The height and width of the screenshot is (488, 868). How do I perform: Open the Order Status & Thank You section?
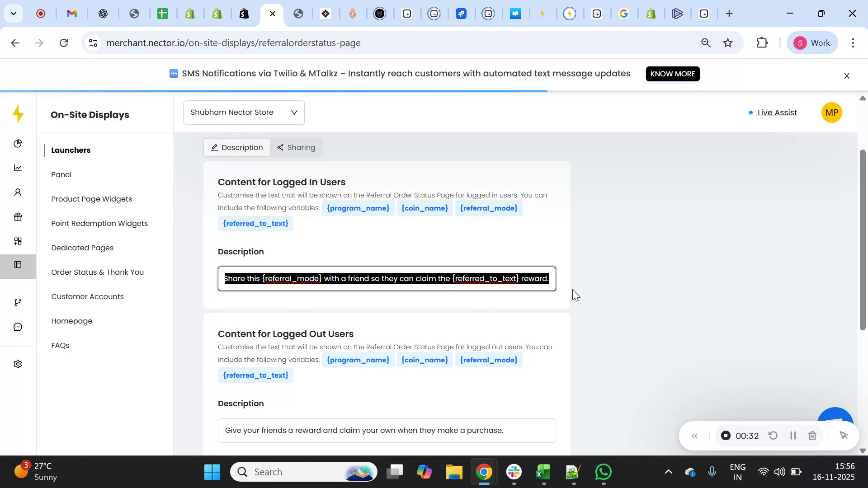point(97,272)
